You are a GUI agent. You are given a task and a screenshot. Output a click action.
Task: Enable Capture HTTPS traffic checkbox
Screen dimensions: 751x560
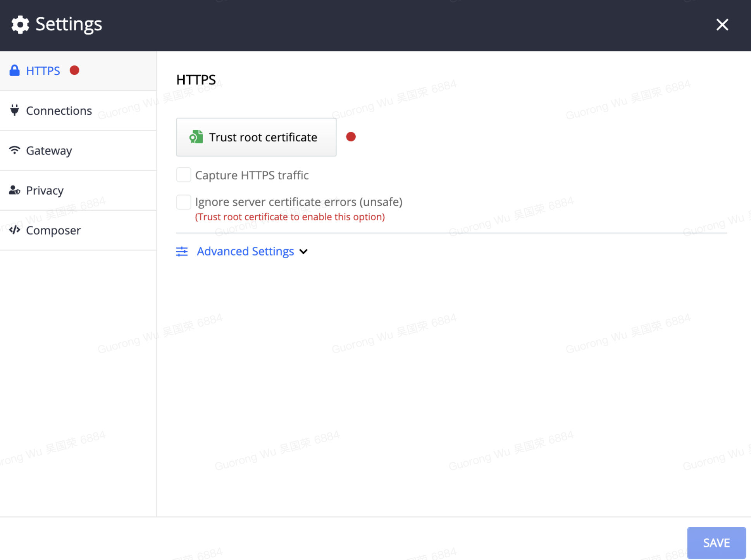click(x=184, y=175)
